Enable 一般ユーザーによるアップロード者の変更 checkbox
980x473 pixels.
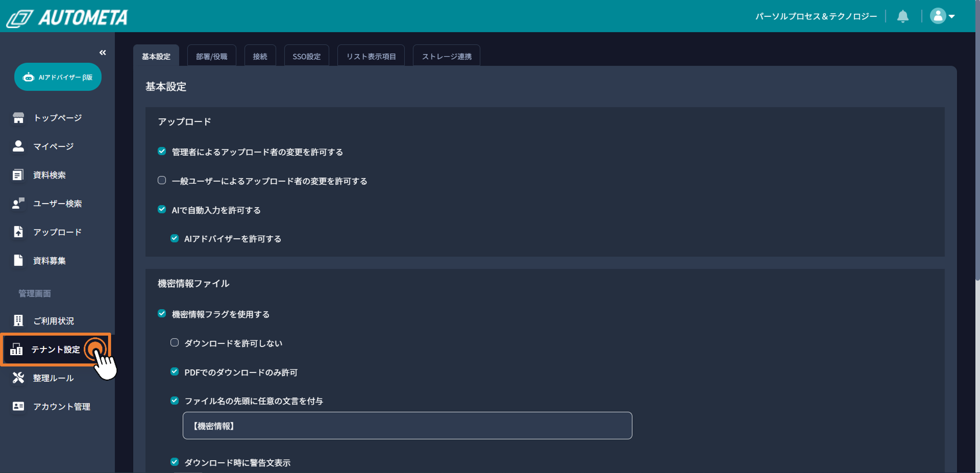162,180
